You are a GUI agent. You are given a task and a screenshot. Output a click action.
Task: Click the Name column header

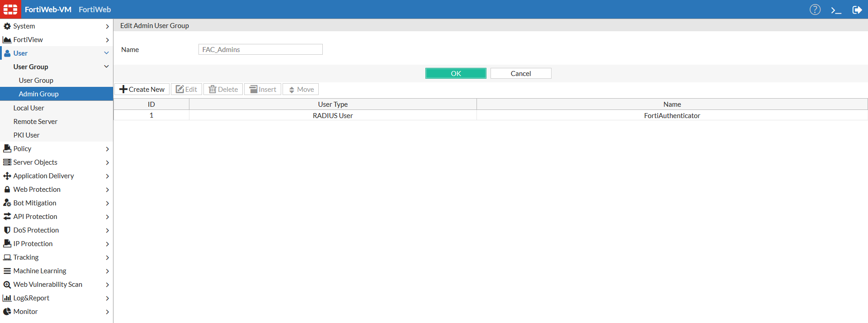pyautogui.click(x=672, y=104)
